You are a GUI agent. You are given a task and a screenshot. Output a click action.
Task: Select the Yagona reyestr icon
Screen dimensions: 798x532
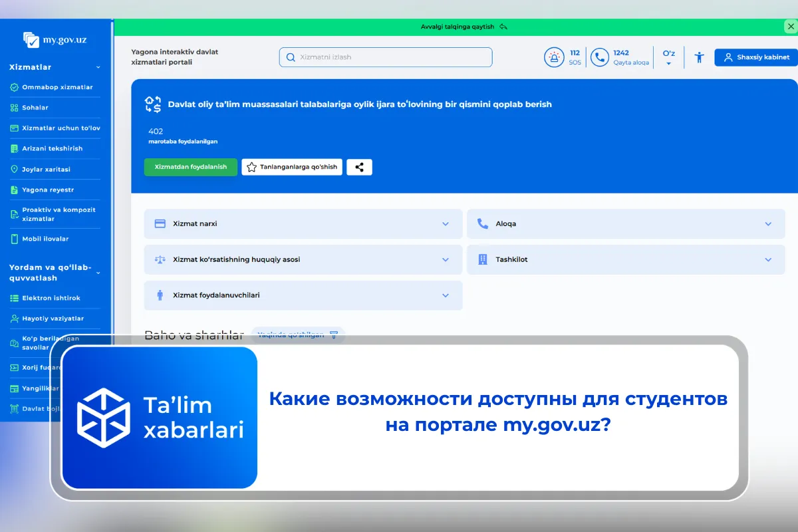[15, 190]
